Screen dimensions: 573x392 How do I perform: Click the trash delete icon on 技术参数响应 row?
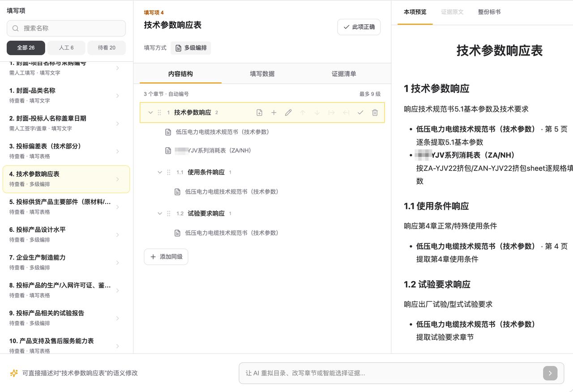375,113
